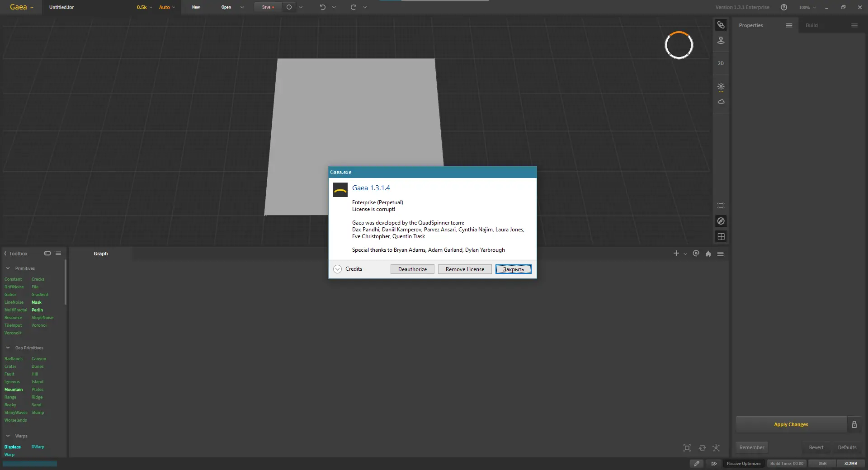Select the Graph tab

pos(101,254)
